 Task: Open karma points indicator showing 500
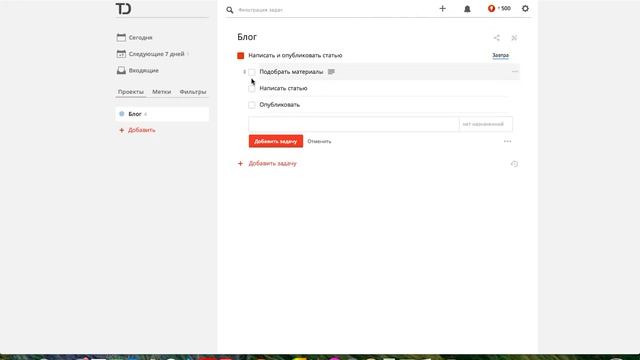pos(499,8)
